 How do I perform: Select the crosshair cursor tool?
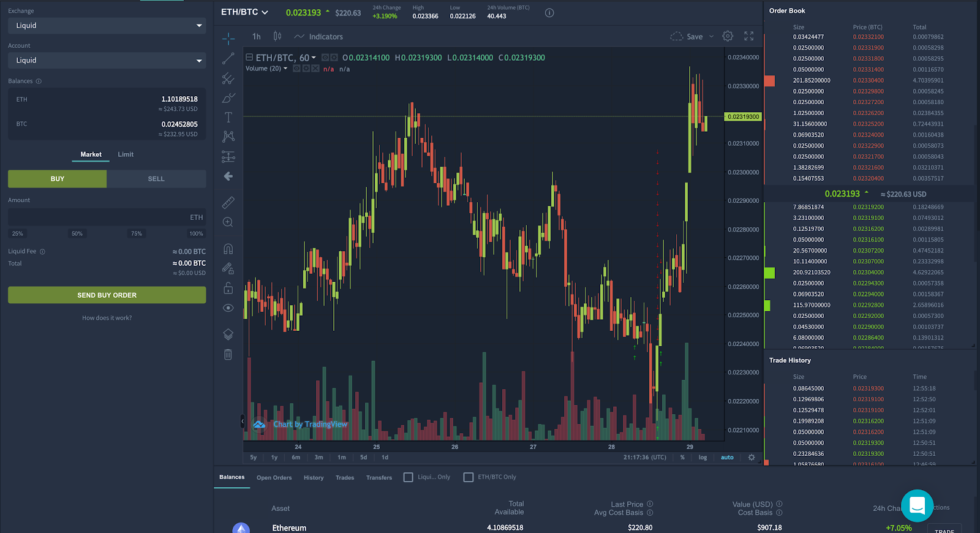coord(228,39)
